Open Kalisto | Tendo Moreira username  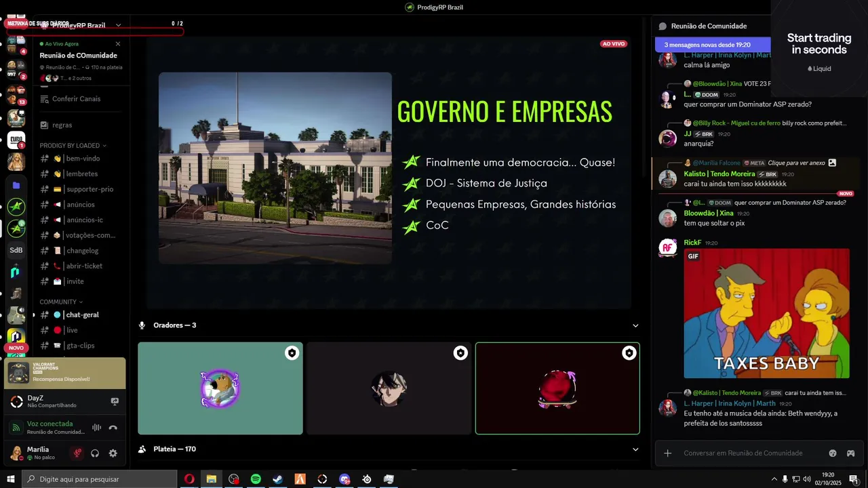coord(719,174)
